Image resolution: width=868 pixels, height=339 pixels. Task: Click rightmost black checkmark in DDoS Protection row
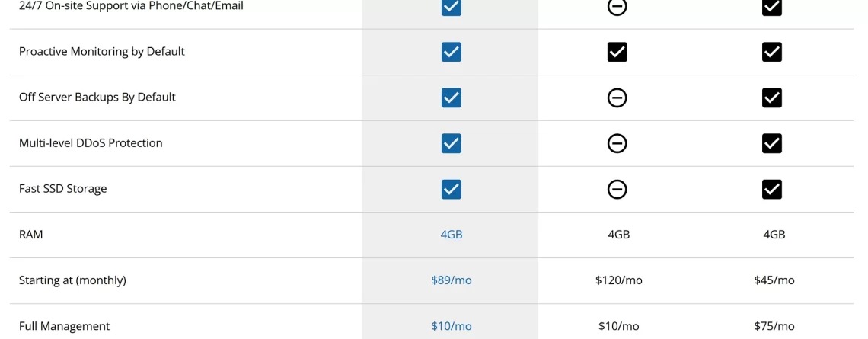click(771, 143)
